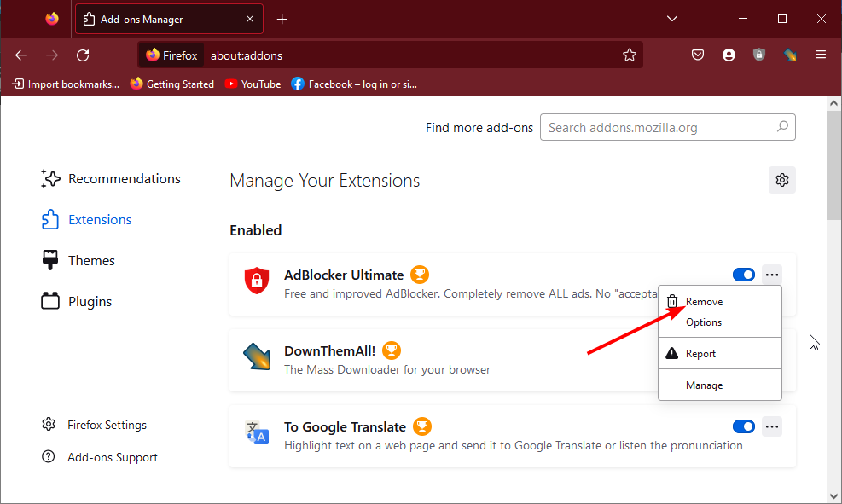Open the Facebook log in bookmark

354,84
